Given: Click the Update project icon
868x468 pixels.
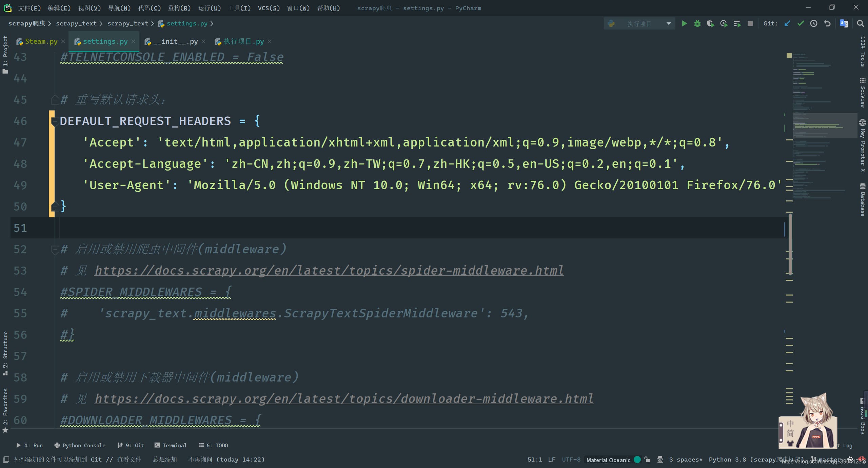Looking at the screenshot, I should (788, 24).
